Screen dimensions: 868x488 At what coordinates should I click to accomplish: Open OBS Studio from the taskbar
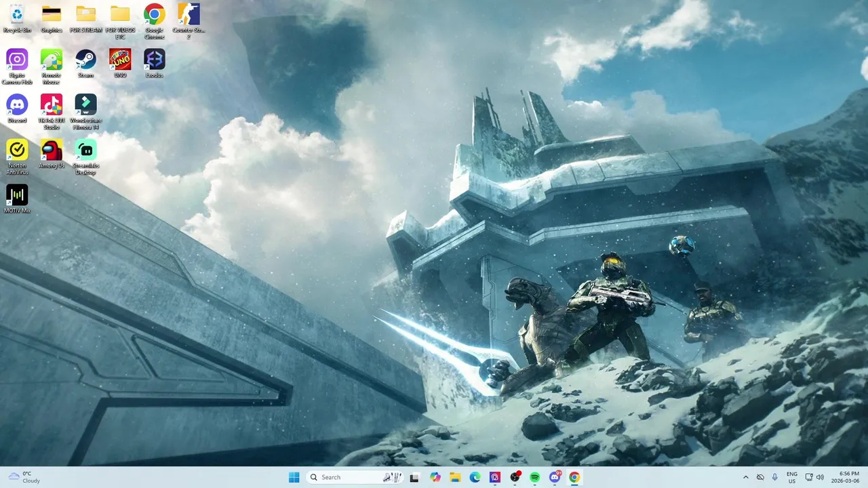pos(515,477)
